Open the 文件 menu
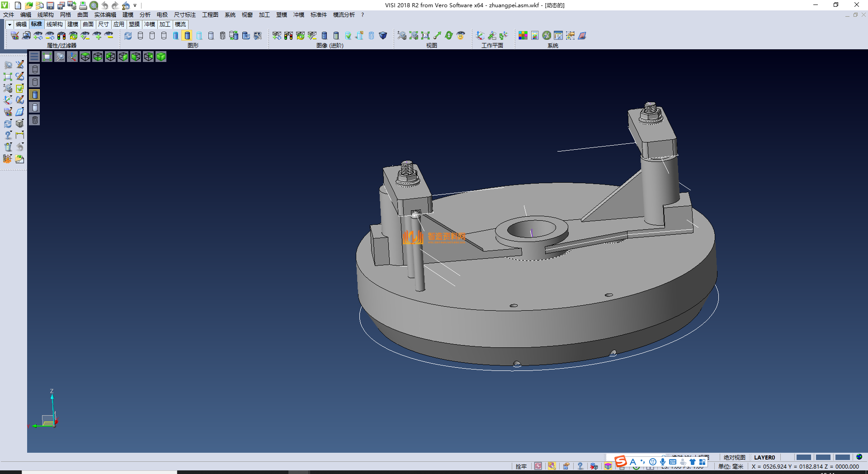This screenshot has height=474, width=868. 9,15
